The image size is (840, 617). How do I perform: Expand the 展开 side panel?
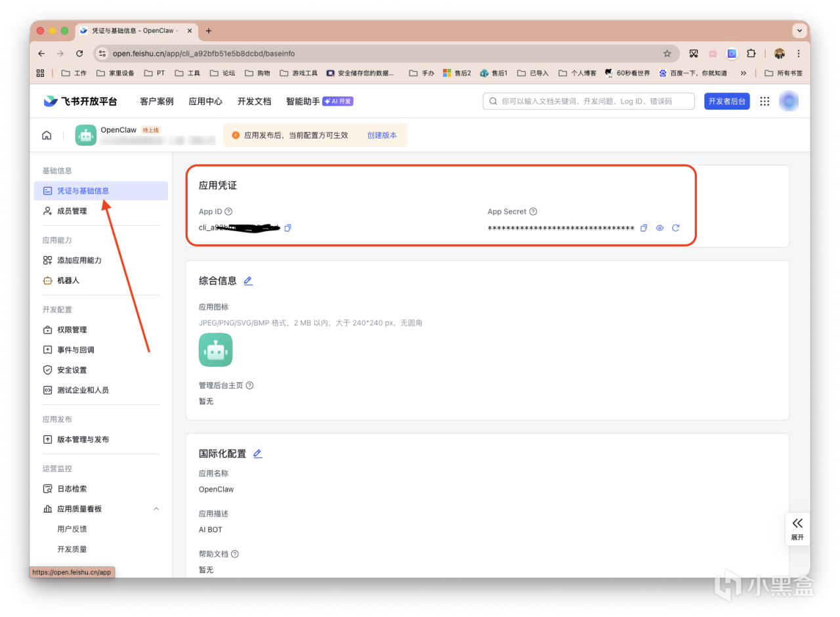797,528
